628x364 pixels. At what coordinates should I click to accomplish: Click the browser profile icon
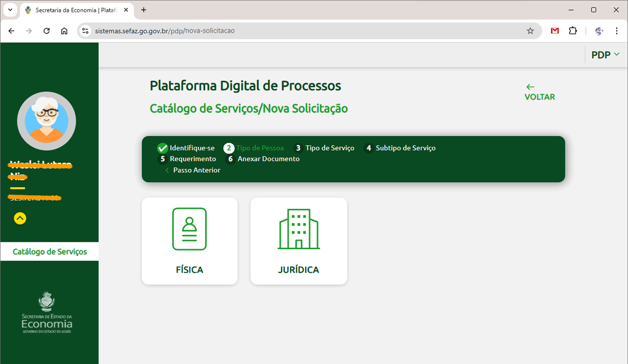(599, 31)
